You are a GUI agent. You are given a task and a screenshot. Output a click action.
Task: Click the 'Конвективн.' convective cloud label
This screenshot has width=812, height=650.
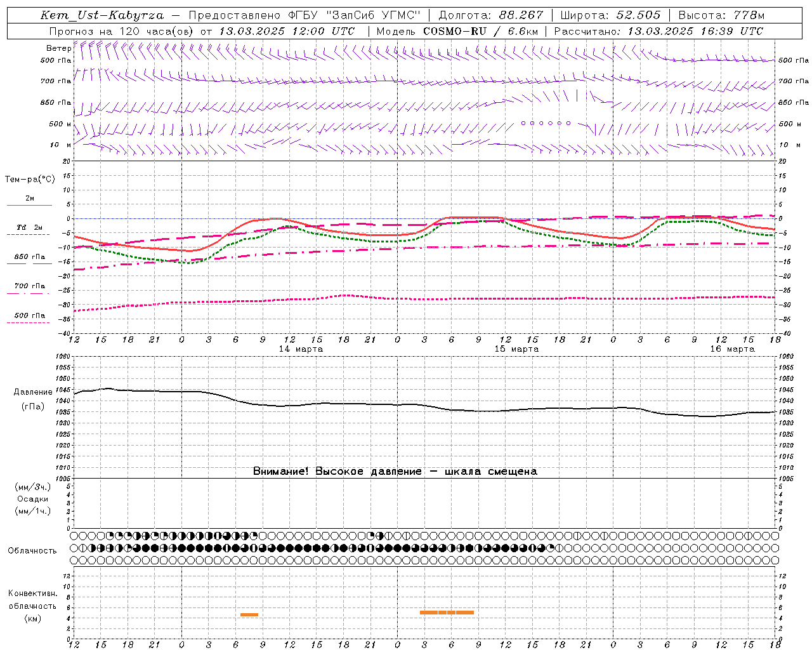point(33,594)
